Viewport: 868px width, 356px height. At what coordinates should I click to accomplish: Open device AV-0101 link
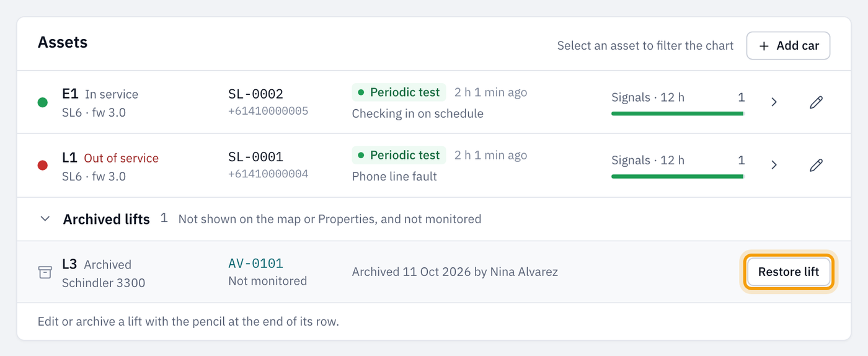(x=255, y=264)
